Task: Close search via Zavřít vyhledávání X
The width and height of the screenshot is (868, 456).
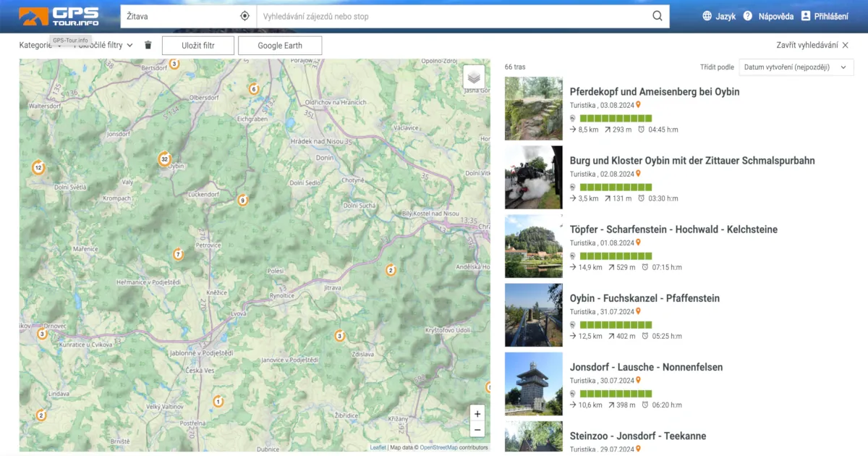Action: [845, 45]
